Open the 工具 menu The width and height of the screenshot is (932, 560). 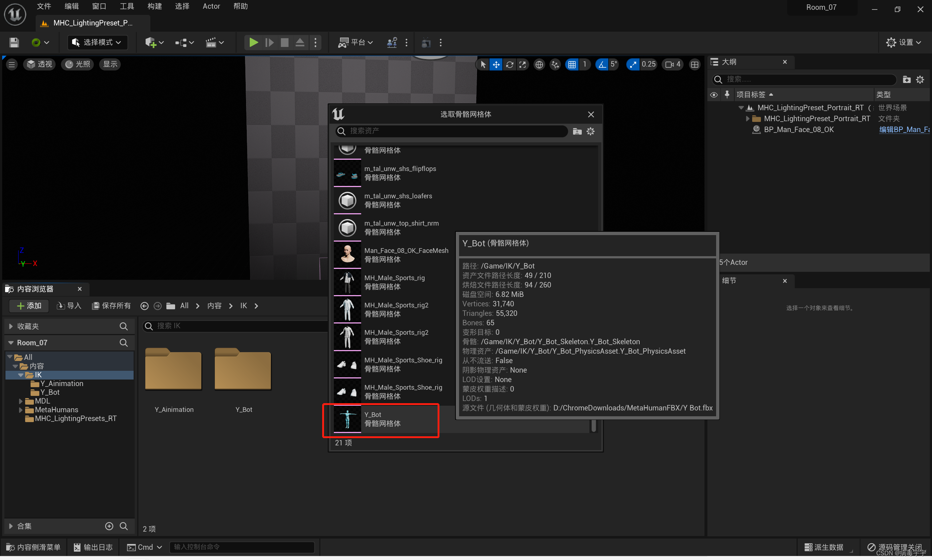click(x=126, y=7)
